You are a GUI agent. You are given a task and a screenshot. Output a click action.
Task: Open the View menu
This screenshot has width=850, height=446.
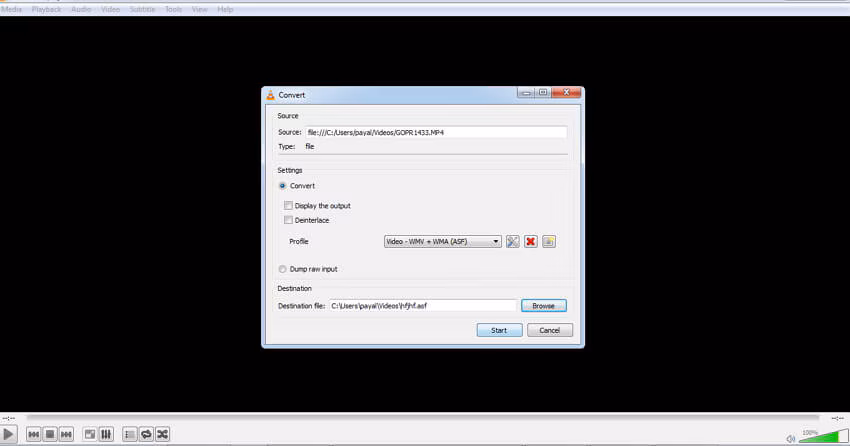click(x=199, y=9)
